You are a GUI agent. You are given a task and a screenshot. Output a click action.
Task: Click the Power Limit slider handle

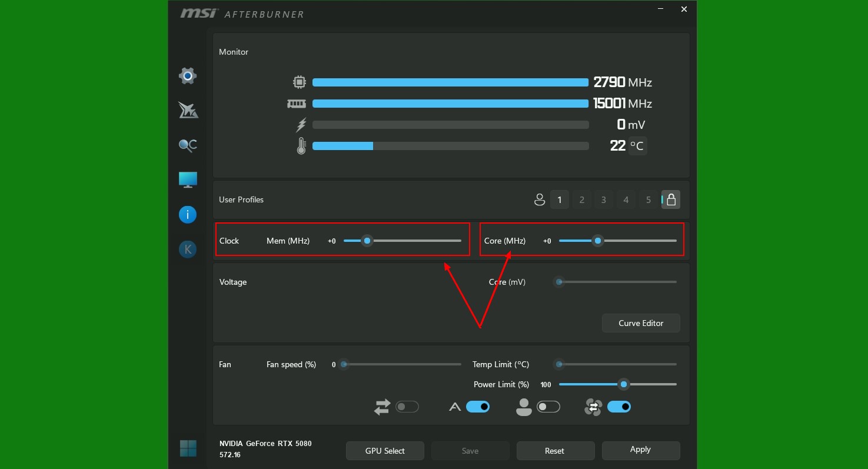[624, 384]
